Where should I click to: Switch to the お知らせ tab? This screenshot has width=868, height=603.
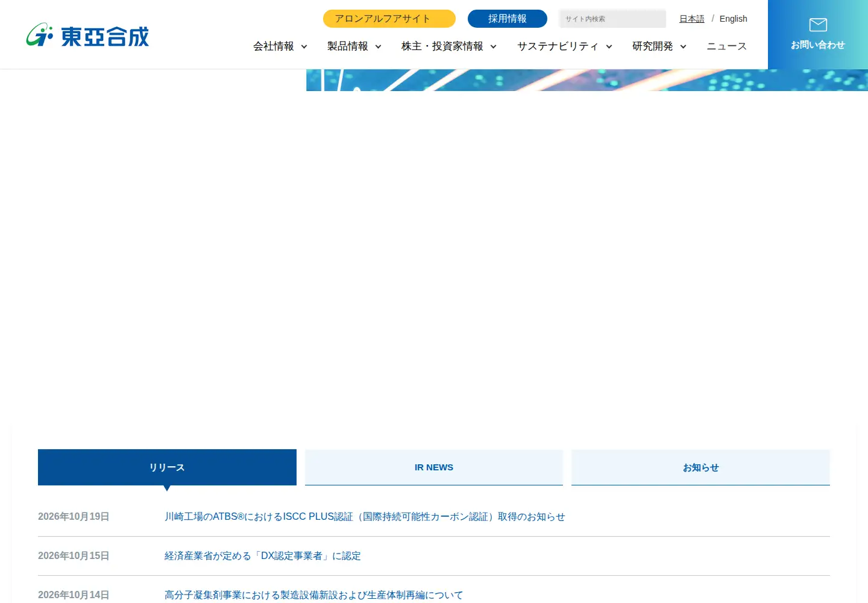click(700, 467)
